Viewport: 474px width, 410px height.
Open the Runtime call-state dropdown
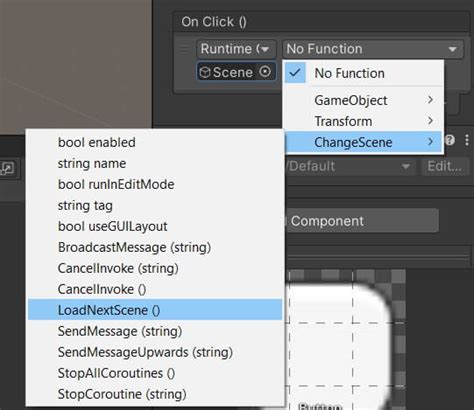click(x=236, y=49)
